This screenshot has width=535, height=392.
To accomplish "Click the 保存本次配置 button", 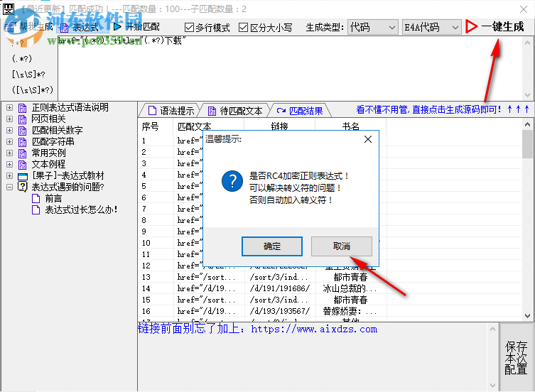I will point(516,357).
